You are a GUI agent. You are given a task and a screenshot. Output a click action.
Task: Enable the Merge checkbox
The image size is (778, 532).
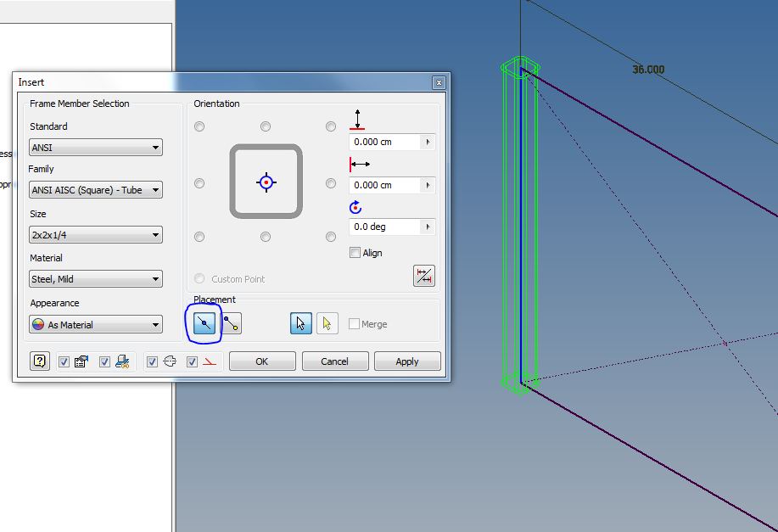click(x=355, y=323)
